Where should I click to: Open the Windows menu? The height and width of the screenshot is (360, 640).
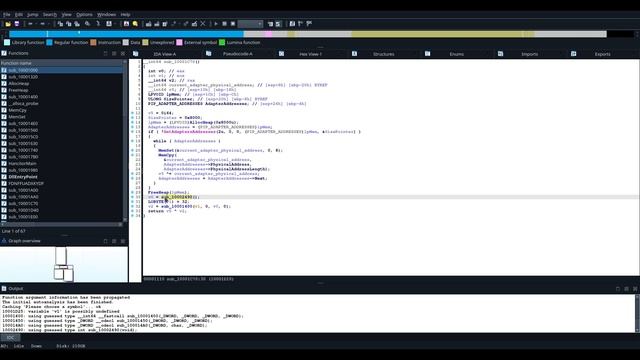coord(107,15)
